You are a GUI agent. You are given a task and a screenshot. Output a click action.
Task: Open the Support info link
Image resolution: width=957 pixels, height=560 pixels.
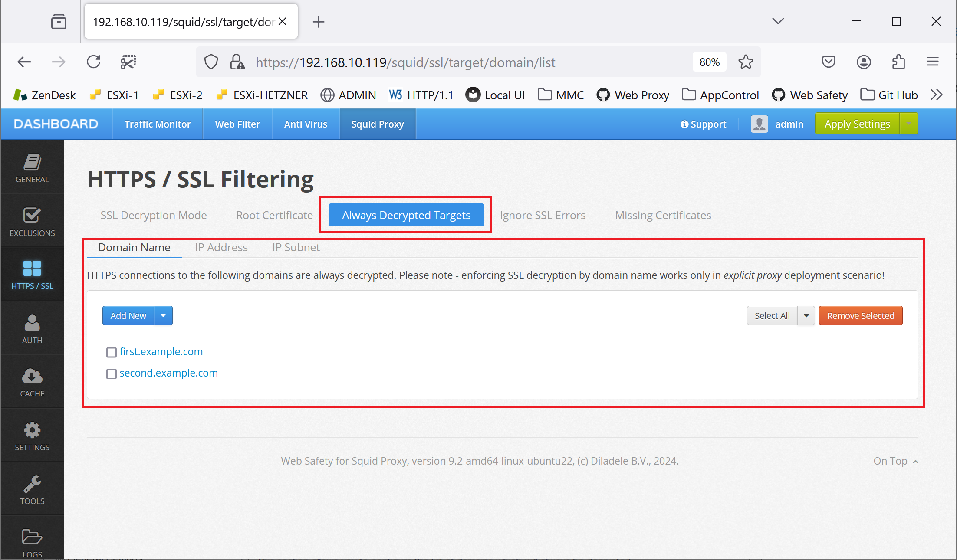(703, 124)
